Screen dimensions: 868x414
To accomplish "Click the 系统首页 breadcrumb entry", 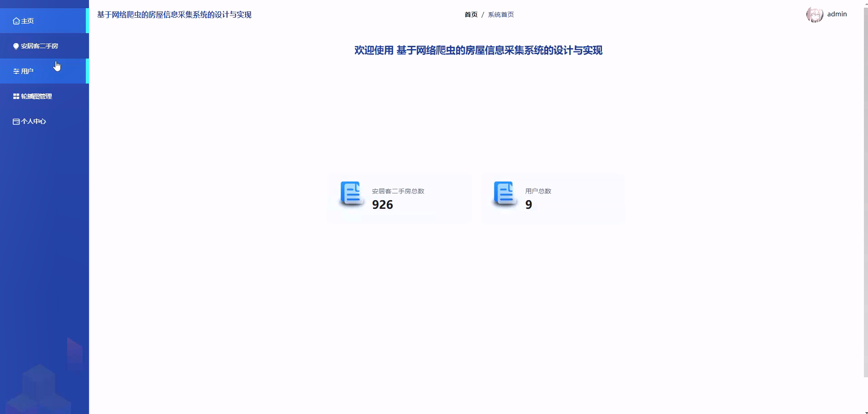I will 501,14.
